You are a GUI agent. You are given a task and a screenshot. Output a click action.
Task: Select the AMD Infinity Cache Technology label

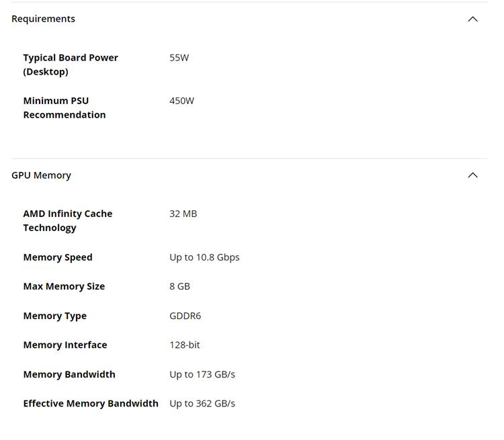(x=68, y=220)
